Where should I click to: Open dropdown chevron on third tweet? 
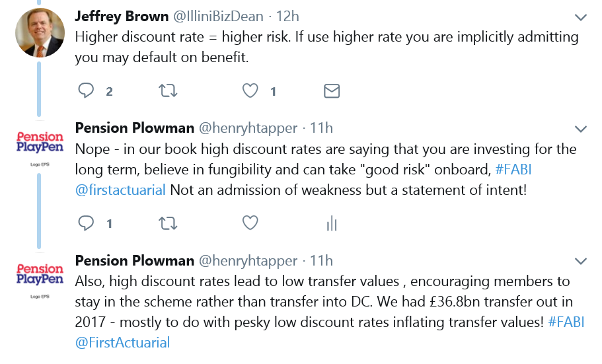[x=580, y=262]
